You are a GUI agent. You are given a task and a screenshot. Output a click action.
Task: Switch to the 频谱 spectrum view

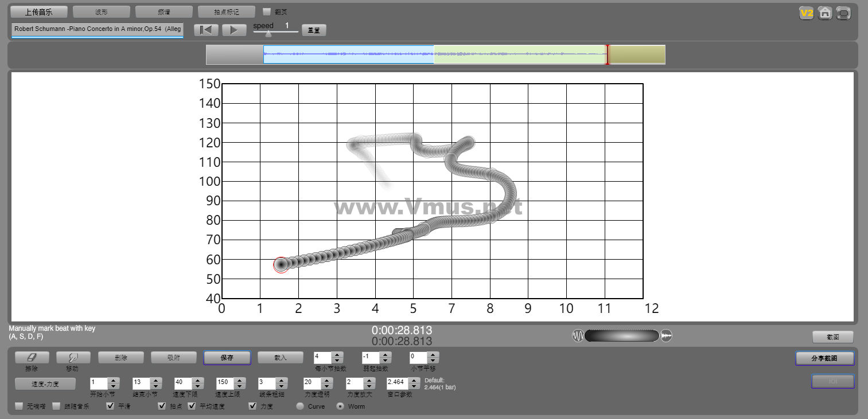pyautogui.click(x=164, y=12)
